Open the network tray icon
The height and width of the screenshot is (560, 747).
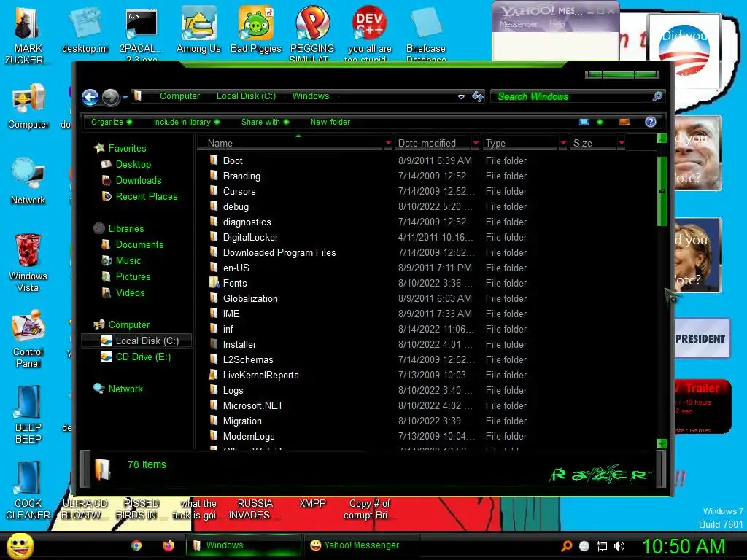[602, 546]
